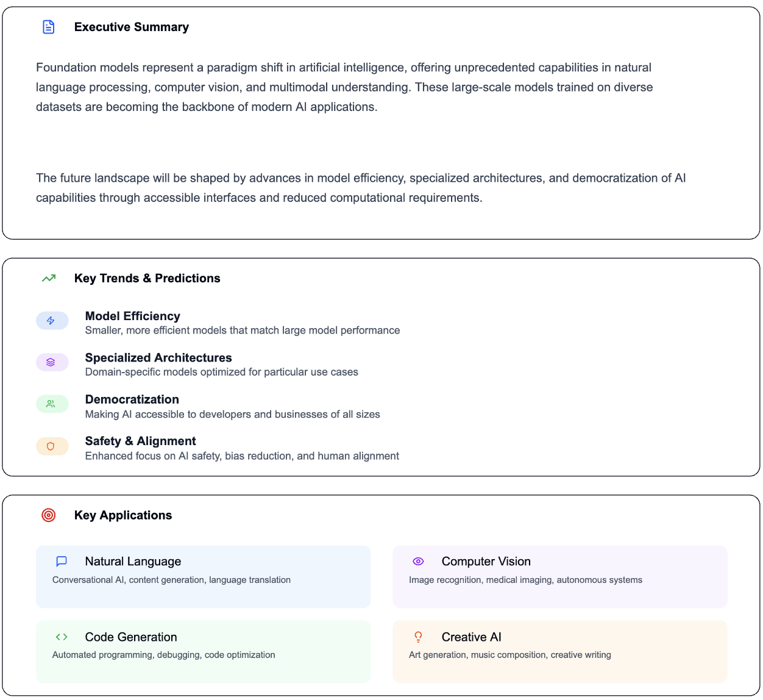
Task: Click the green trending-up arrow icon
Action: [x=49, y=278]
